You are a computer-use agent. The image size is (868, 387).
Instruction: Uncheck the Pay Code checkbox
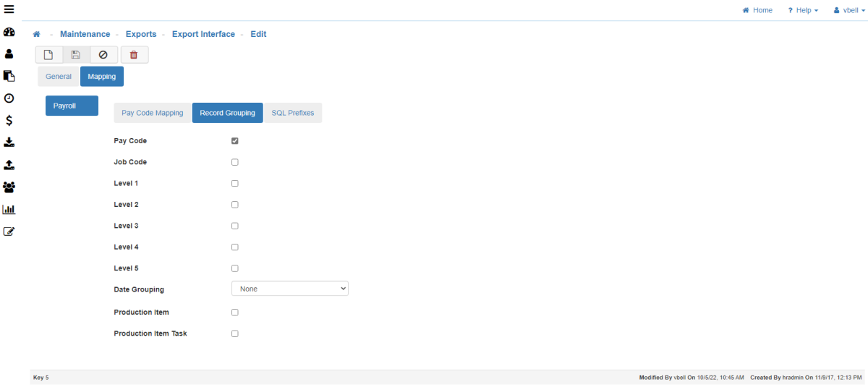coord(235,141)
